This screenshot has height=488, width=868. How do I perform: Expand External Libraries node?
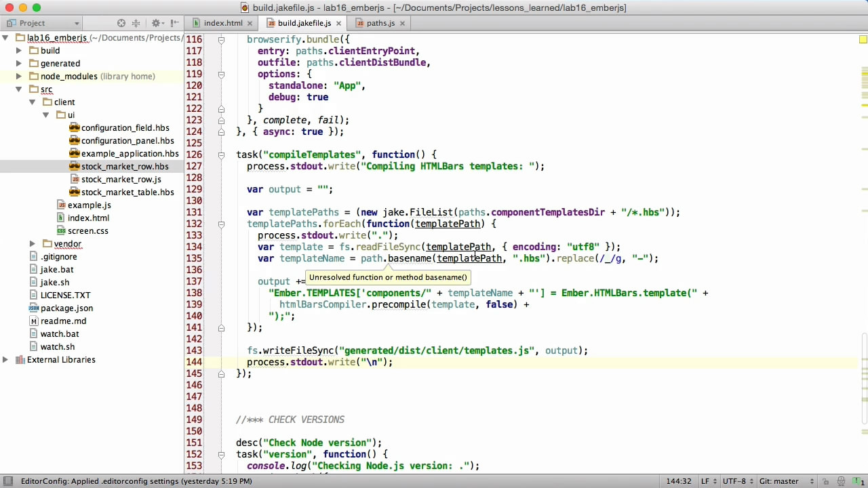click(5, 360)
